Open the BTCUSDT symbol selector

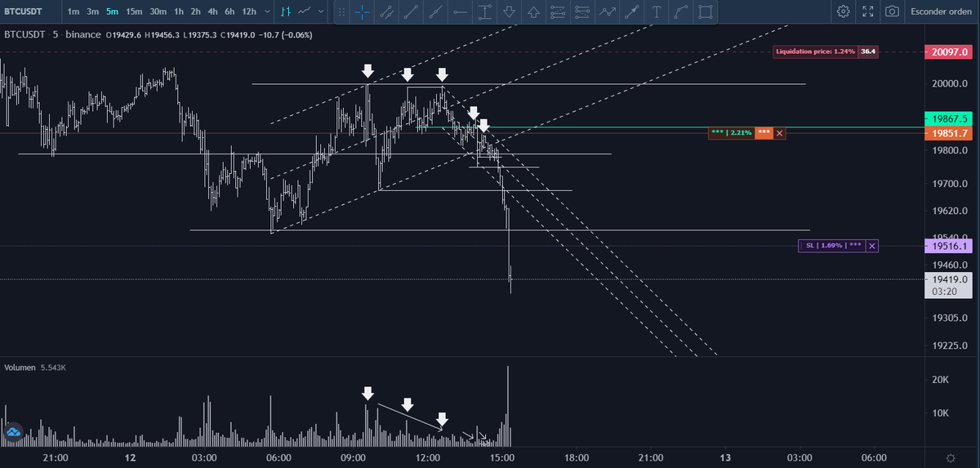tap(23, 11)
